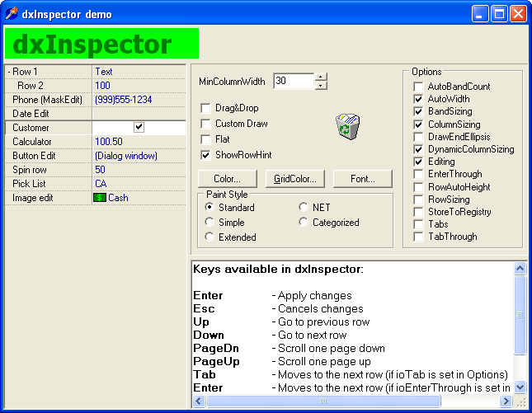
Task: Decrease MinColumnWidth with the down spinner
Action: pos(321,86)
